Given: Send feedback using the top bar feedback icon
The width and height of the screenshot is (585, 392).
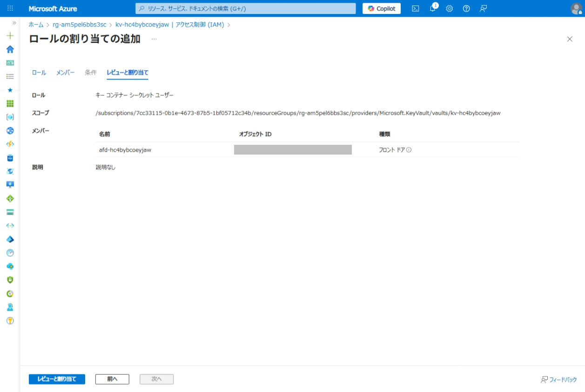Looking at the screenshot, I should (483, 8).
